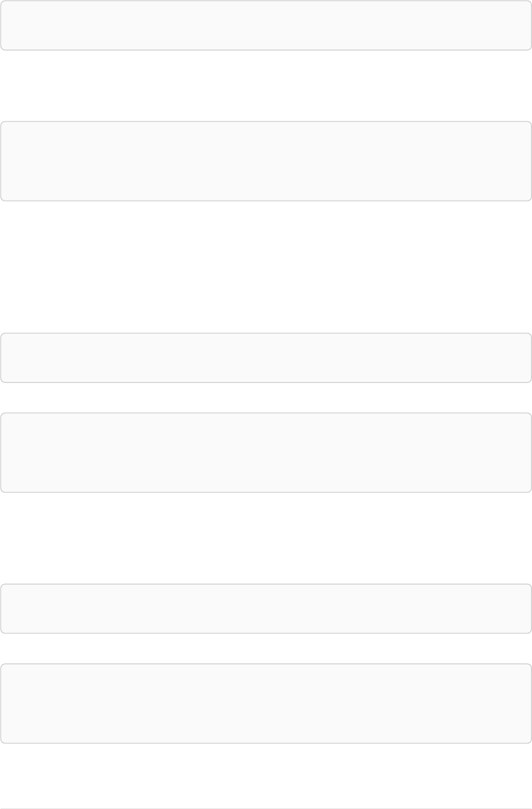Image resolution: width=532 pixels, height=809 pixels.
Task: Click the narrow gap between fifth and sixth boxes
Action: [266, 648]
